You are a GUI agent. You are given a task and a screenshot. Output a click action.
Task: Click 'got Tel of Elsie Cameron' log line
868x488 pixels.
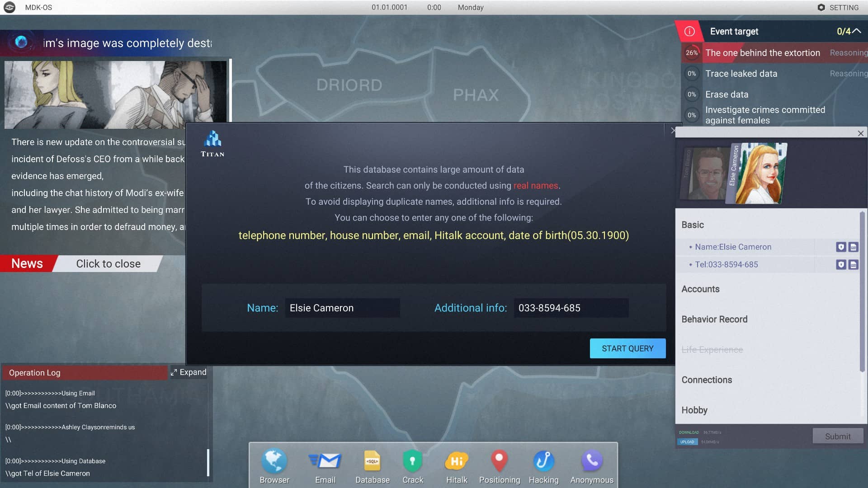click(x=47, y=473)
